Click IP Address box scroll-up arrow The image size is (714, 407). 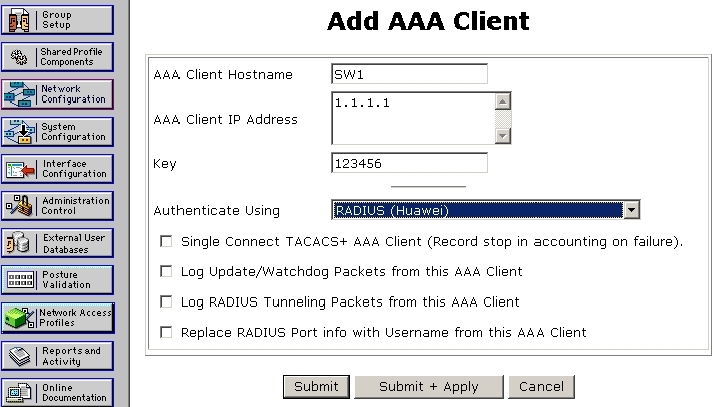(503, 101)
